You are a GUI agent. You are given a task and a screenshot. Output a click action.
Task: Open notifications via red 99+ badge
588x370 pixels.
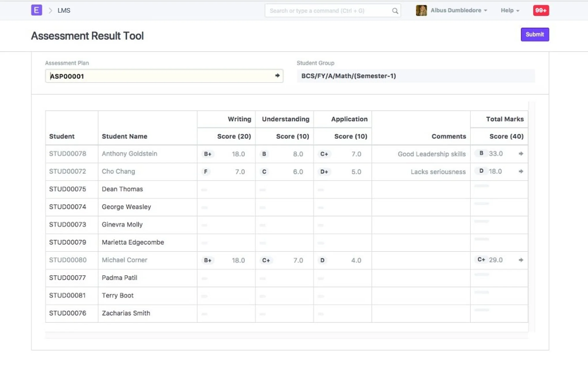541,10
